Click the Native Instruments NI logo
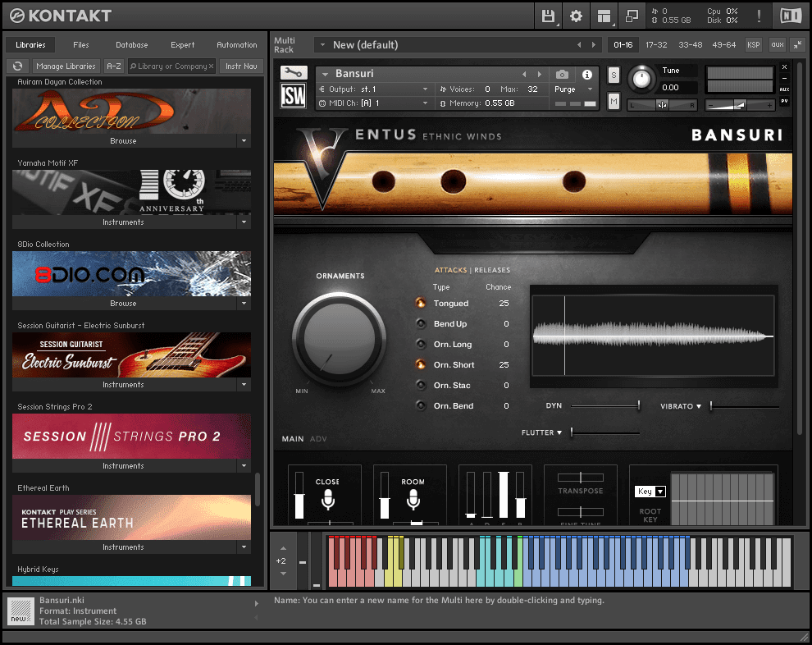The height and width of the screenshot is (645, 812). tap(791, 16)
